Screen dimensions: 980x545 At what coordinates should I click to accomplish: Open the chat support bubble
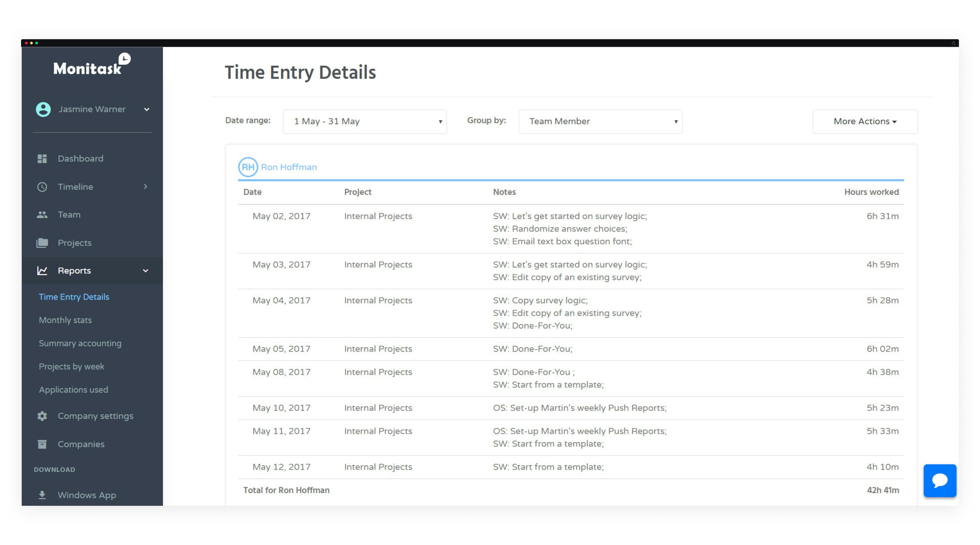[940, 481]
